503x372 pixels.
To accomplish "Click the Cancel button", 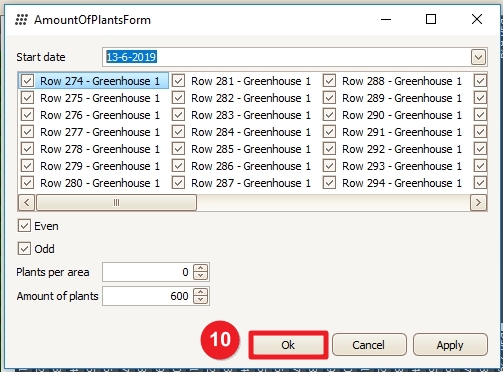I will (x=369, y=345).
